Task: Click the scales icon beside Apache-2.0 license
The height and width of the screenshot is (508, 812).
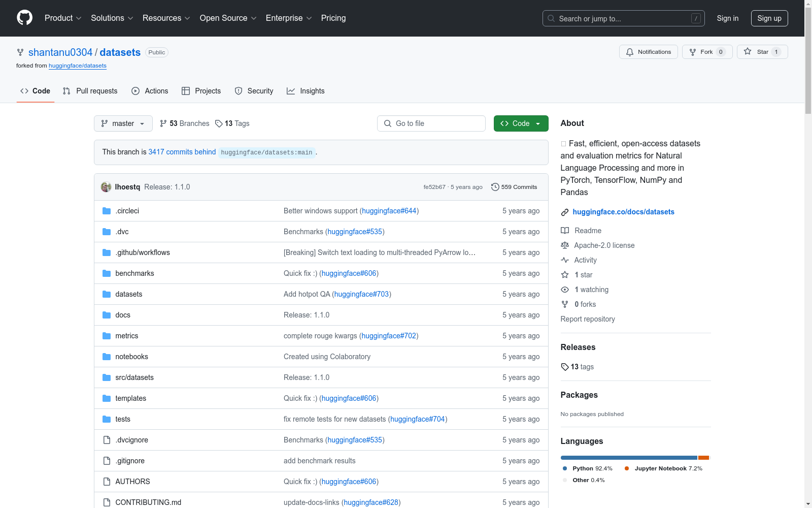Action: 565,245
